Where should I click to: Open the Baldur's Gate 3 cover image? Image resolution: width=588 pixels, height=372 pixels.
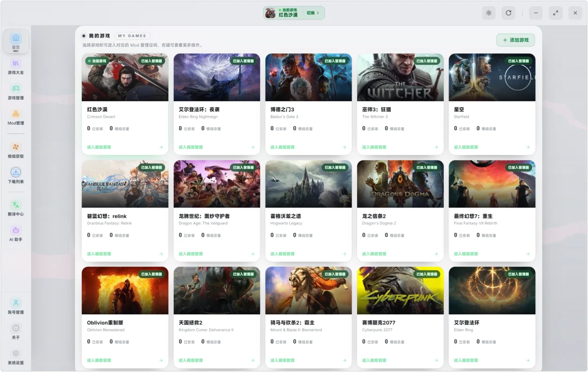(308, 77)
